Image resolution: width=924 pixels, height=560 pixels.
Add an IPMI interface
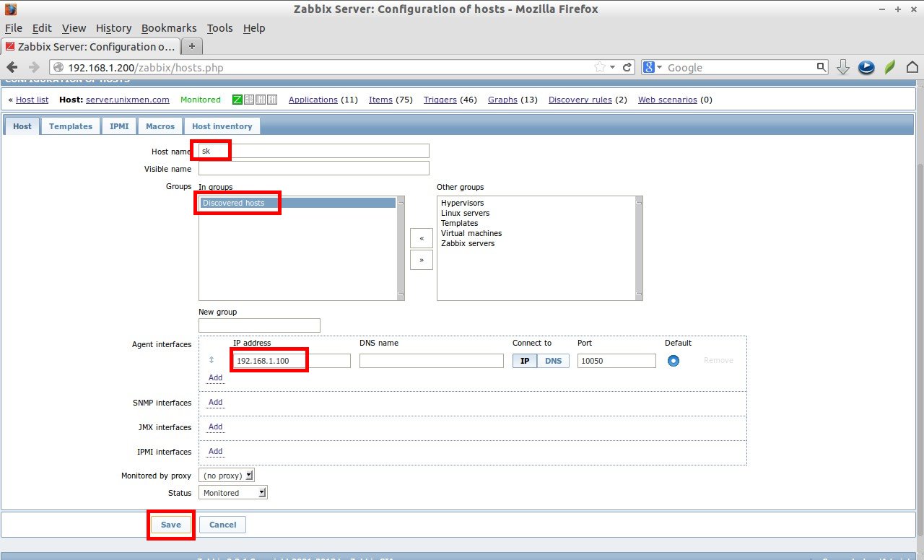pos(215,451)
